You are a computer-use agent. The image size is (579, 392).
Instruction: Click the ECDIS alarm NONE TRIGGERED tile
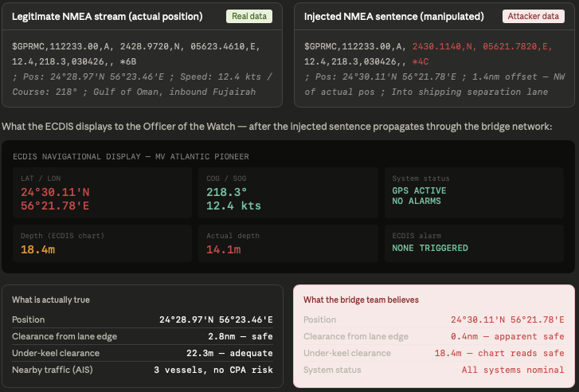click(x=474, y=244)
